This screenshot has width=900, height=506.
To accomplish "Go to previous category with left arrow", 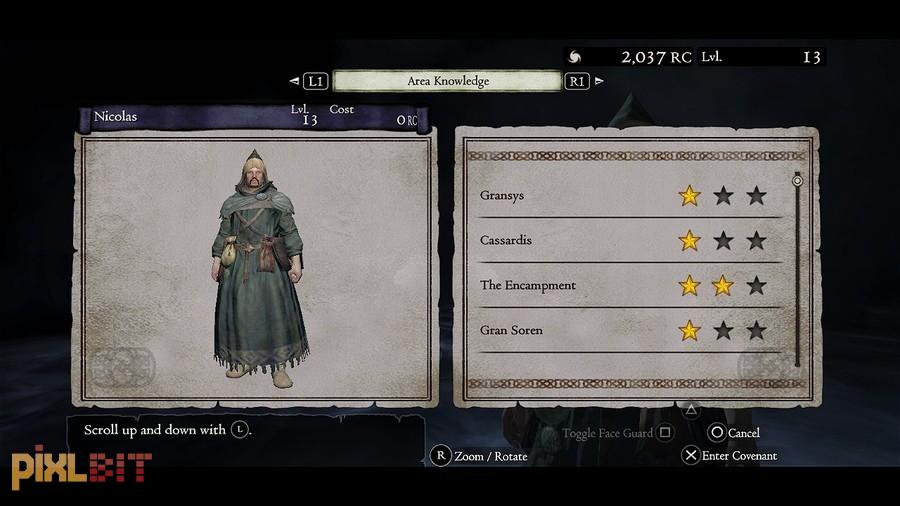I will 294,81.
